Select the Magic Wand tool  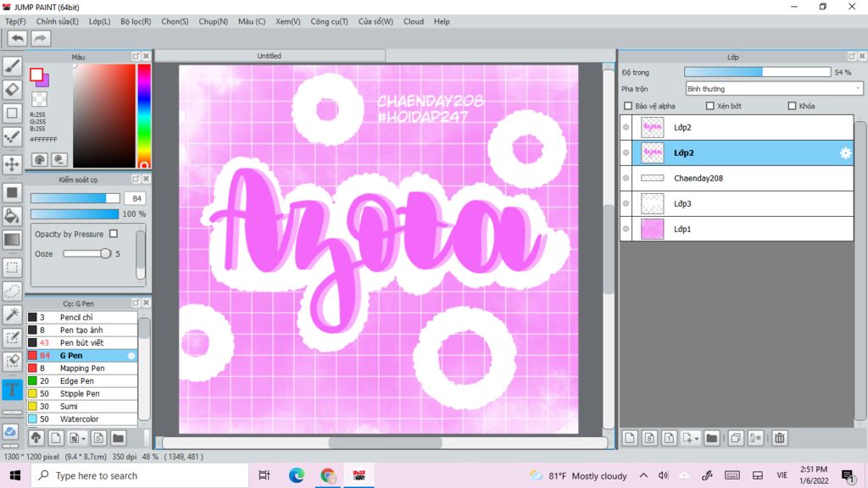point(12,314)
